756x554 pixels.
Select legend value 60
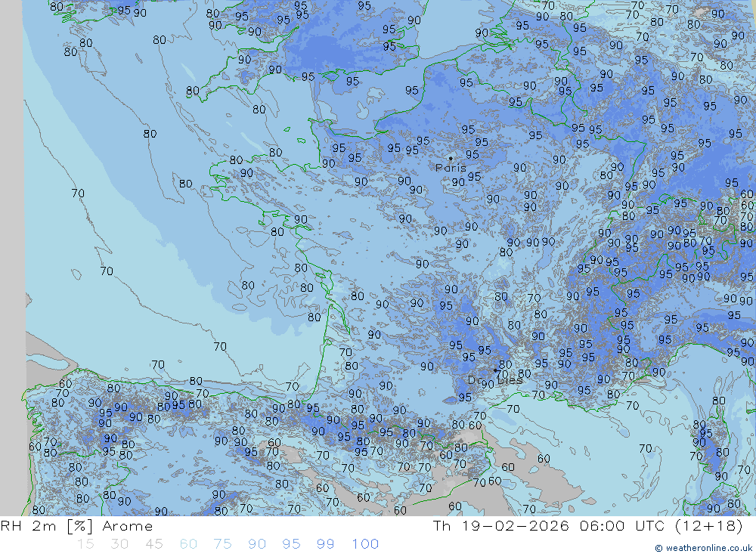(x=188, y=544)
